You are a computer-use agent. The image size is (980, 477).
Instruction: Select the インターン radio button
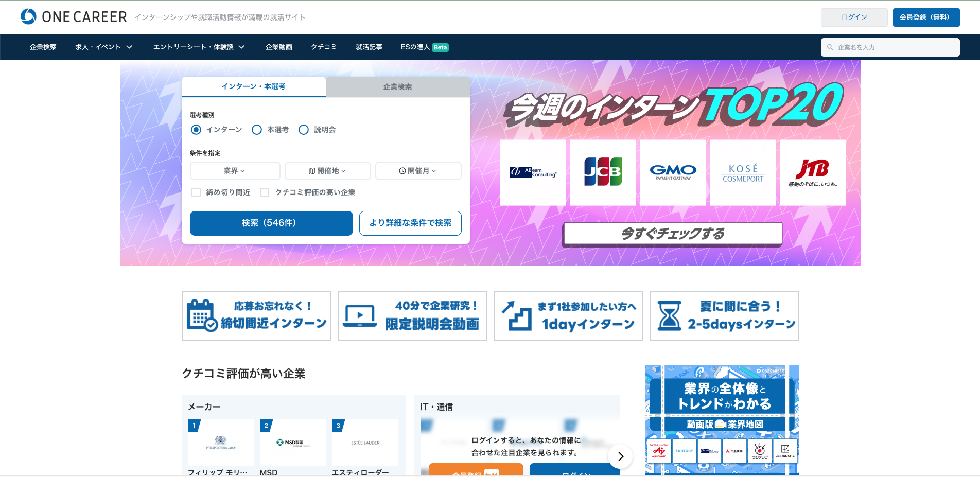(196, 130)
